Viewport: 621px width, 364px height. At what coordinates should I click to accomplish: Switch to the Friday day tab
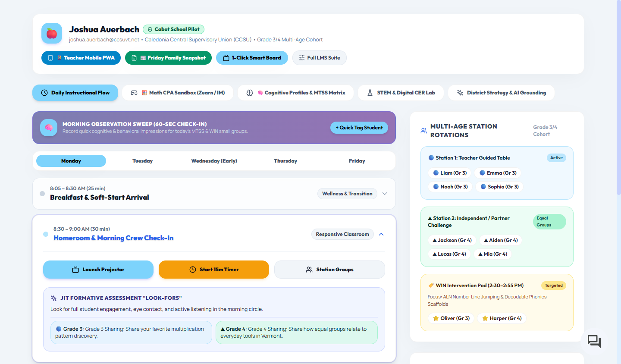pos(357,161)
